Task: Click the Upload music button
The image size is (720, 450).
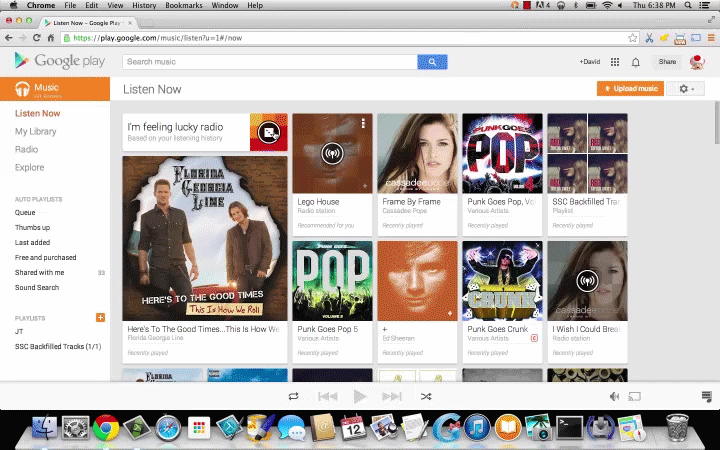Action: click(x=630, y=89)
